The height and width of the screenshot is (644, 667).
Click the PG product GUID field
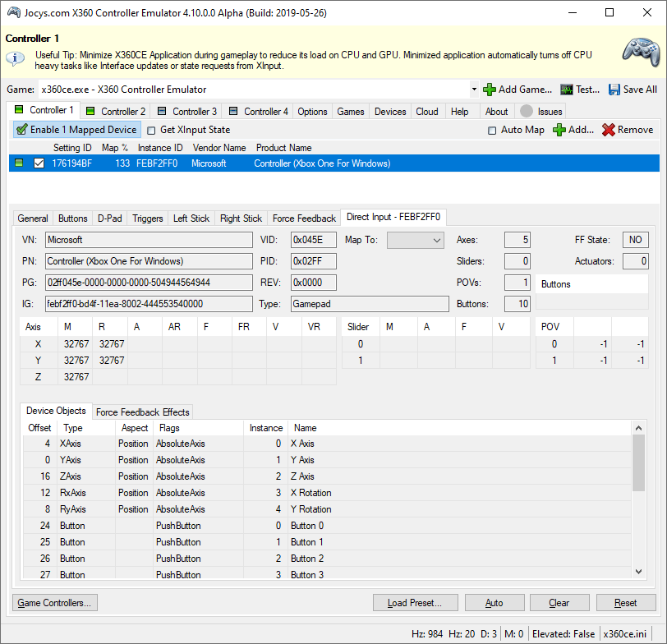tap(149, 283)
